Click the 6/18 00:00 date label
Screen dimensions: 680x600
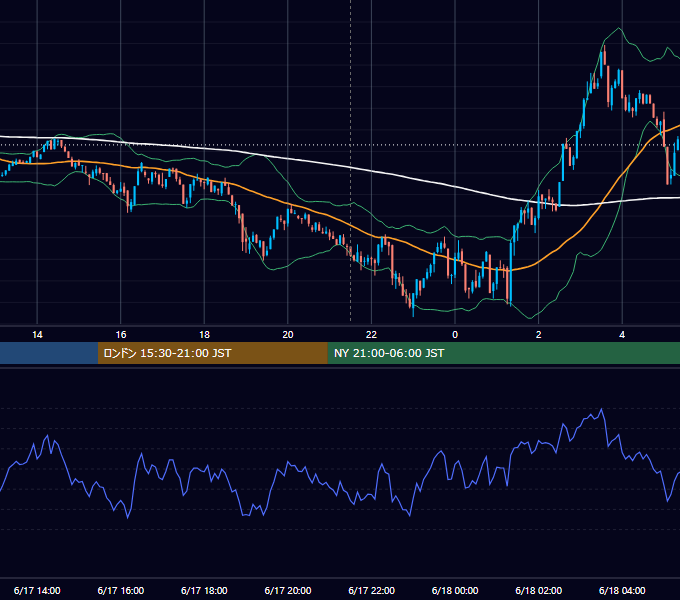[455, 590]
